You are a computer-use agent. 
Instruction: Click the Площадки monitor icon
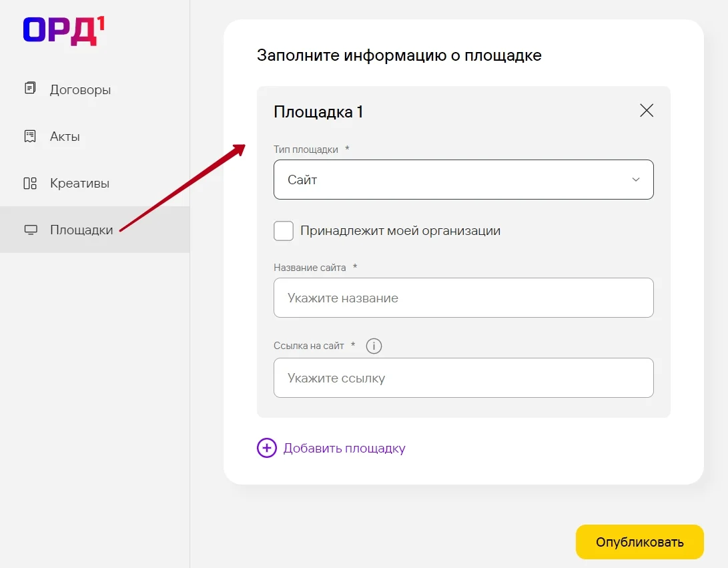(30, 230)
